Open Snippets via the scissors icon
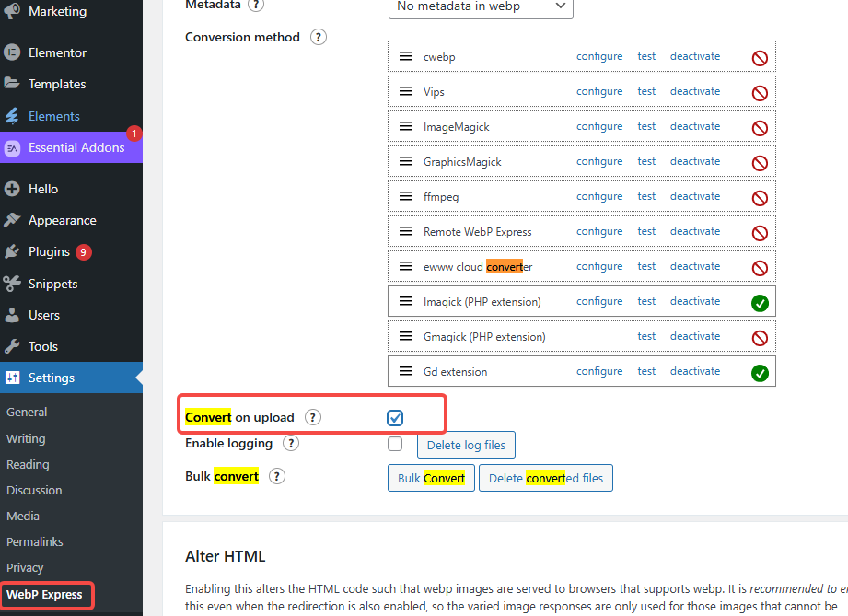Image resolution: width=848 pixels, height=616 pixels. tap(13, 283)
